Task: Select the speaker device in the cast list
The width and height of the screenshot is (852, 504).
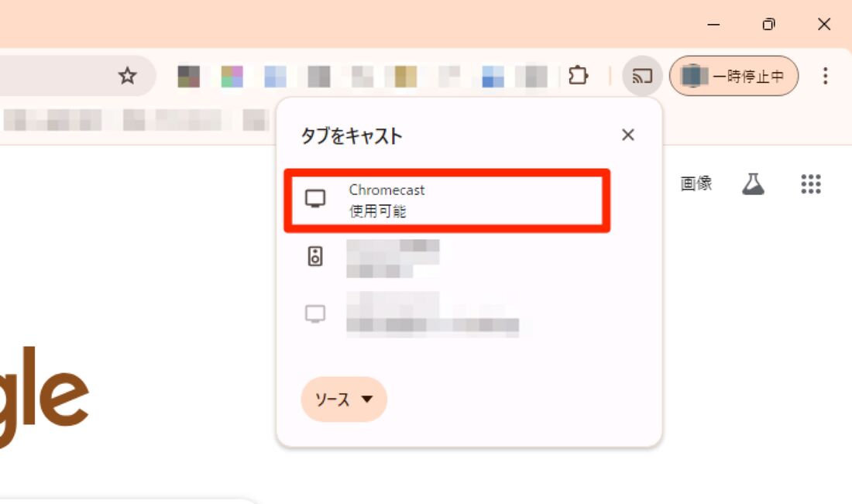Action: [x=445, y=258]
